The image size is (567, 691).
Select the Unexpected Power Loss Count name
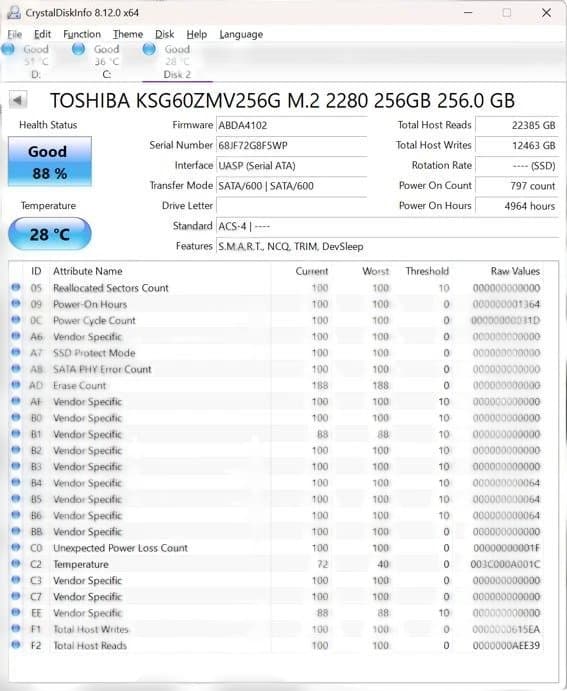point(120,548)
